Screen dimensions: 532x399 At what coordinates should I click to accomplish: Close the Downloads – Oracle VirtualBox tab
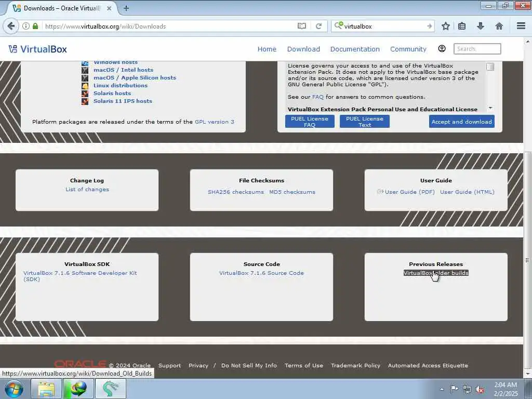pyautogui.click(x=109, y=8)
